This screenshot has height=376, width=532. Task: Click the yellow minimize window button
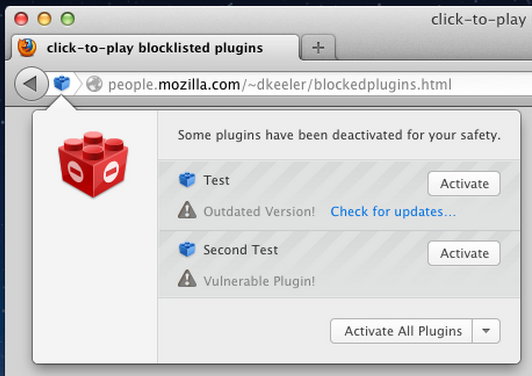point(44,19)
